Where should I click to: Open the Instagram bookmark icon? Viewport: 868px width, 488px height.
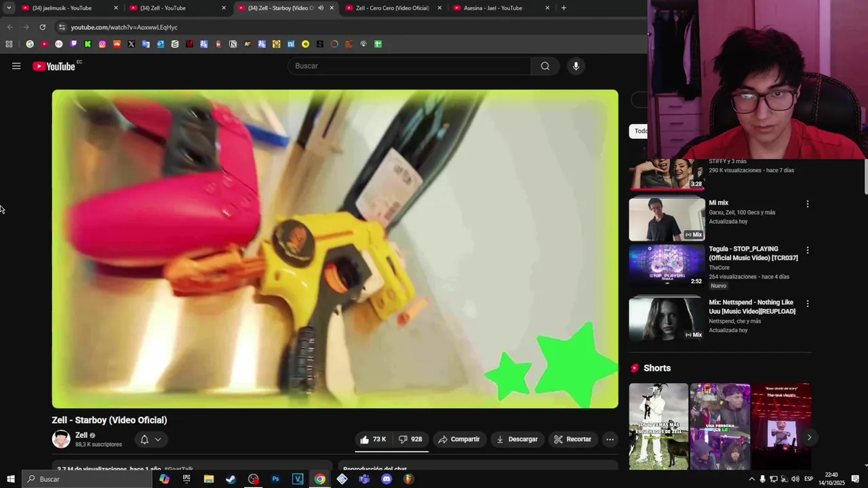pyautogui.click(x=102, y=44)
